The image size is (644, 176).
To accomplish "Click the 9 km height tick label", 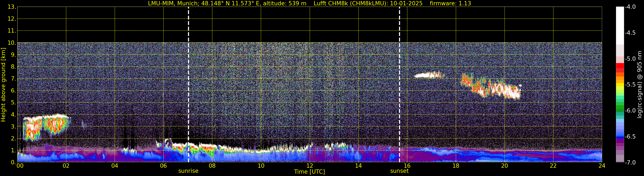I will [x=13, y=55].
